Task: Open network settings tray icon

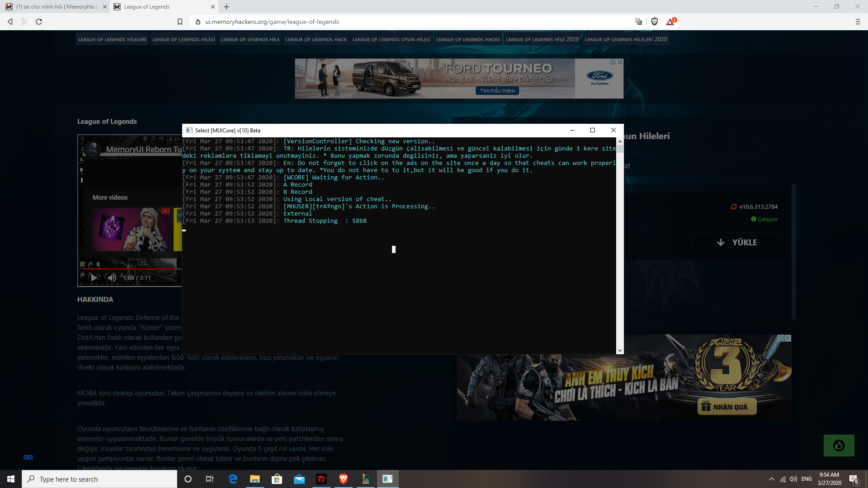Action: coord(783,479)
